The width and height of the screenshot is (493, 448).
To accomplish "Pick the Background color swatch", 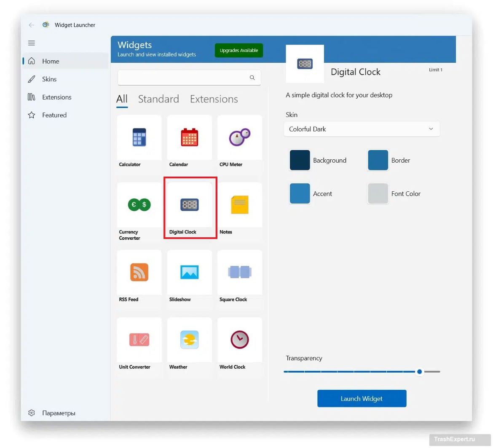I will (300, 160).
